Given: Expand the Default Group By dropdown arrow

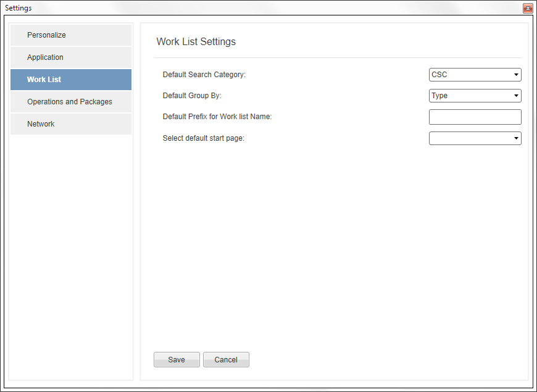Looking at the screenshot, I should point(516,96).
